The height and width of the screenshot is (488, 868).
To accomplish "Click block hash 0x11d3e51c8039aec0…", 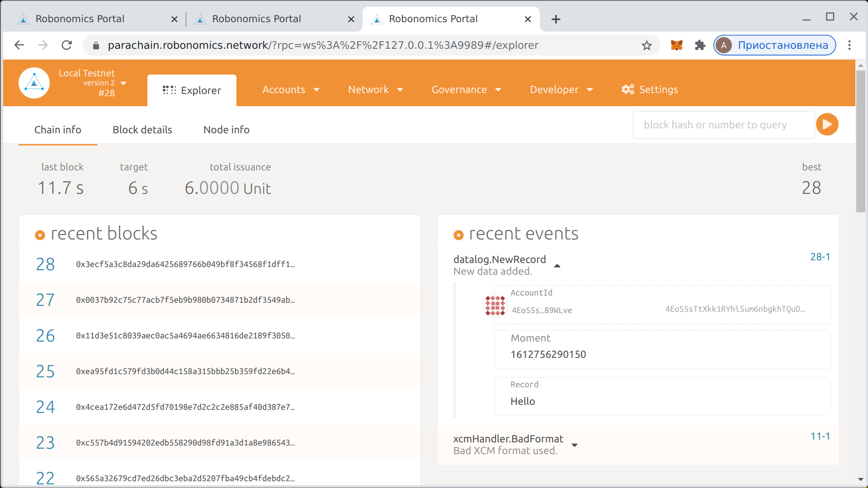I will pyautogui.click(x=185, y=336).
